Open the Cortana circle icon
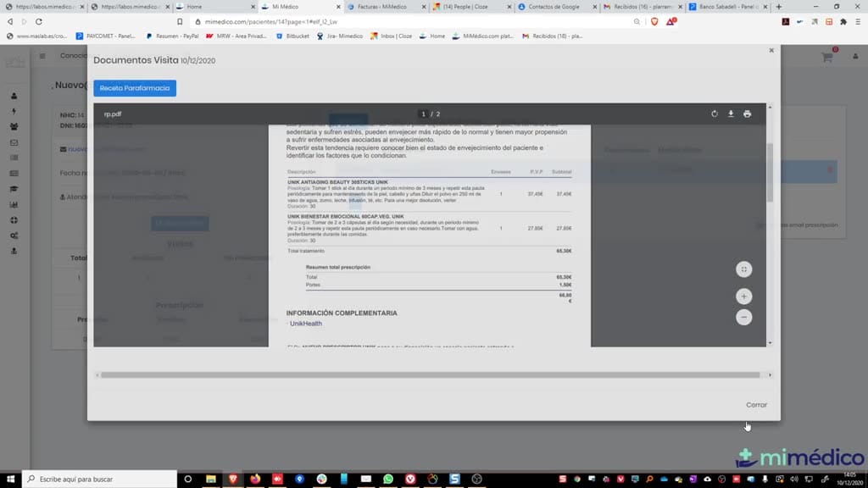 pyautogui.click(x=188, y=480)
